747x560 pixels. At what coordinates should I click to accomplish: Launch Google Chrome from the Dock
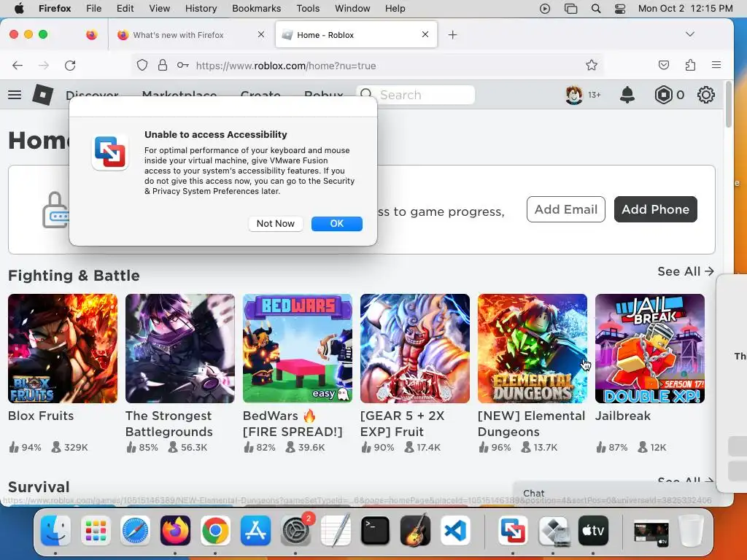pyautogui.click(x=215, y=531)
